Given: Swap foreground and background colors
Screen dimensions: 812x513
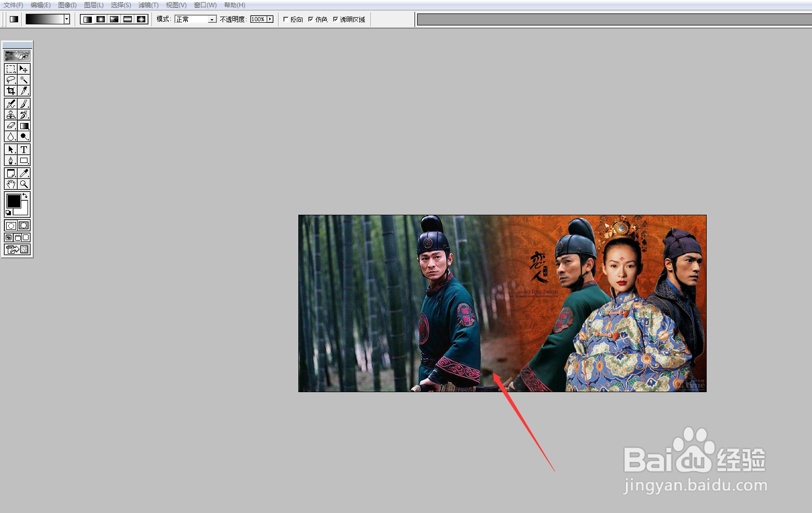Looking at the screenshot, I should pos(25,196).
